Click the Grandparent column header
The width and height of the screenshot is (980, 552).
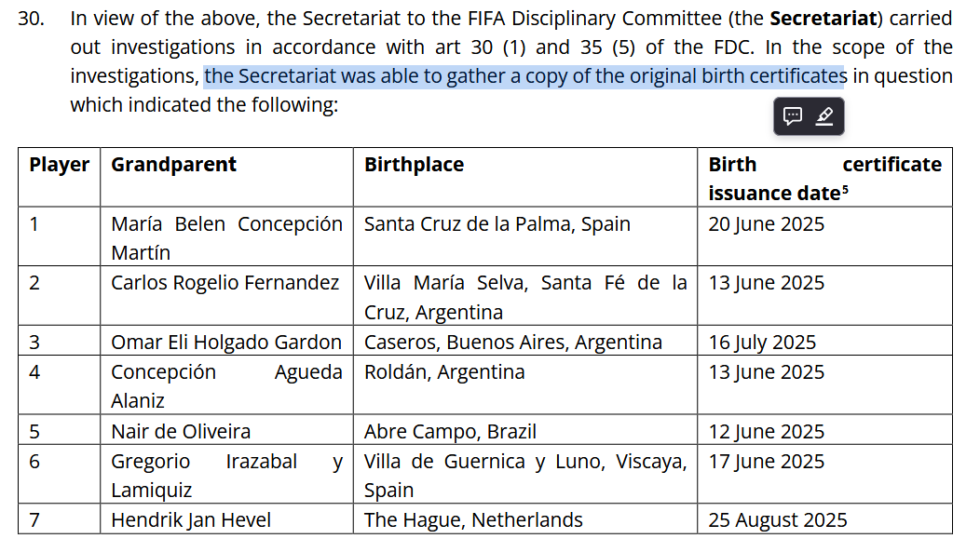click(x=174, y=164)
